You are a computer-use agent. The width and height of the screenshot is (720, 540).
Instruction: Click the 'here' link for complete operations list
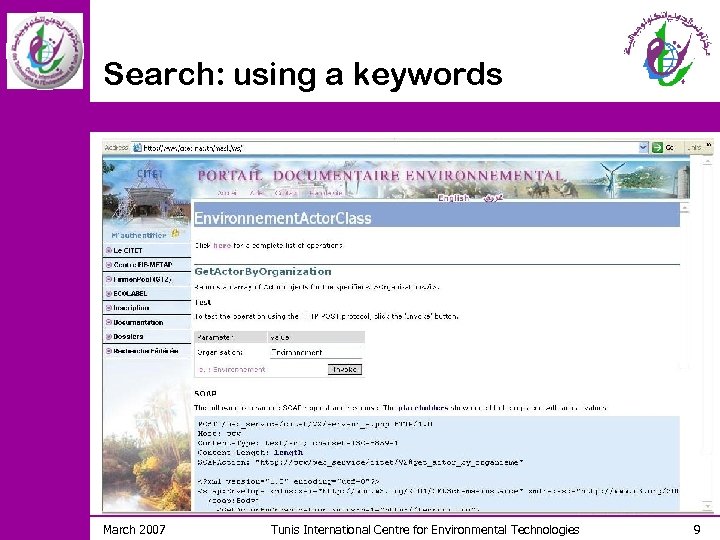click(x=222, y=246)
